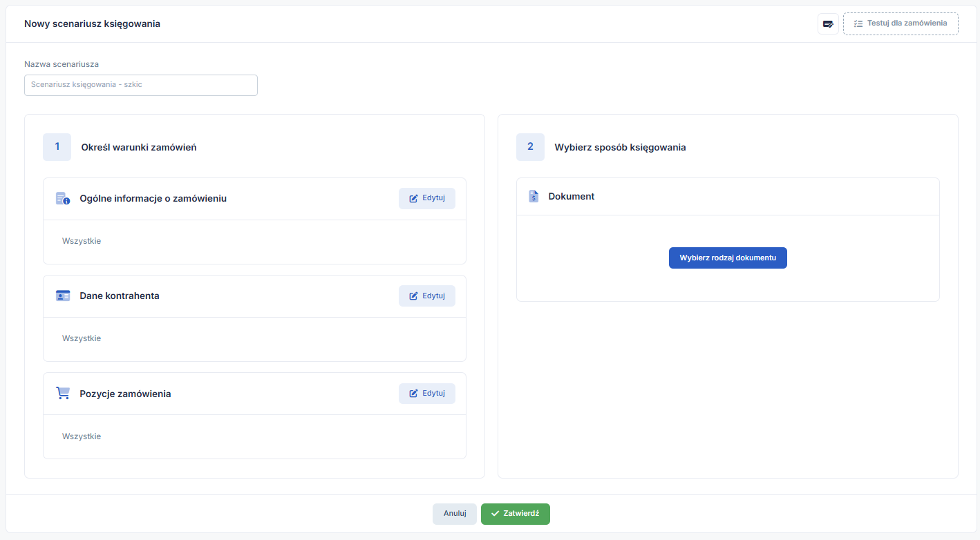Screen dimensions: 980x540
Task: Edit the Pozycje zamówienia section
Action: (x=426, y=394)
